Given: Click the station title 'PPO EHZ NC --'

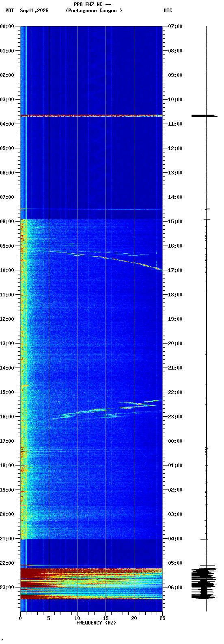Looking at the screenshot, I should coord(93,4).
